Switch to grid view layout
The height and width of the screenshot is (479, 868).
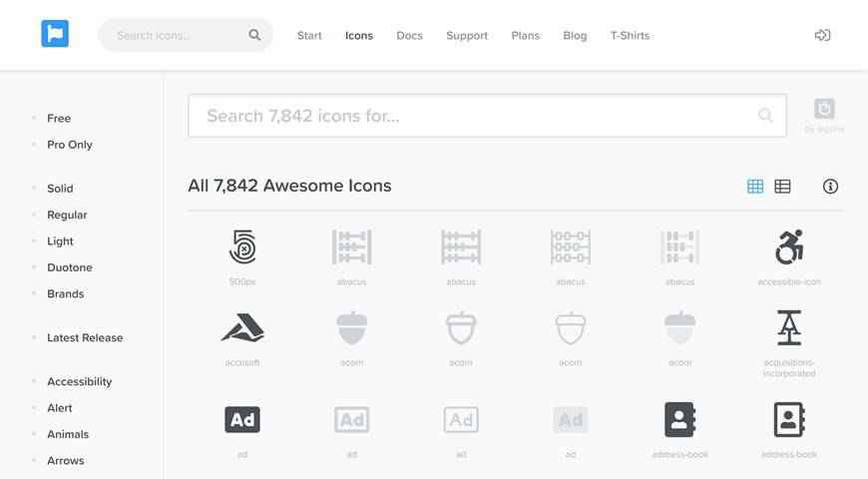point(755,186)
